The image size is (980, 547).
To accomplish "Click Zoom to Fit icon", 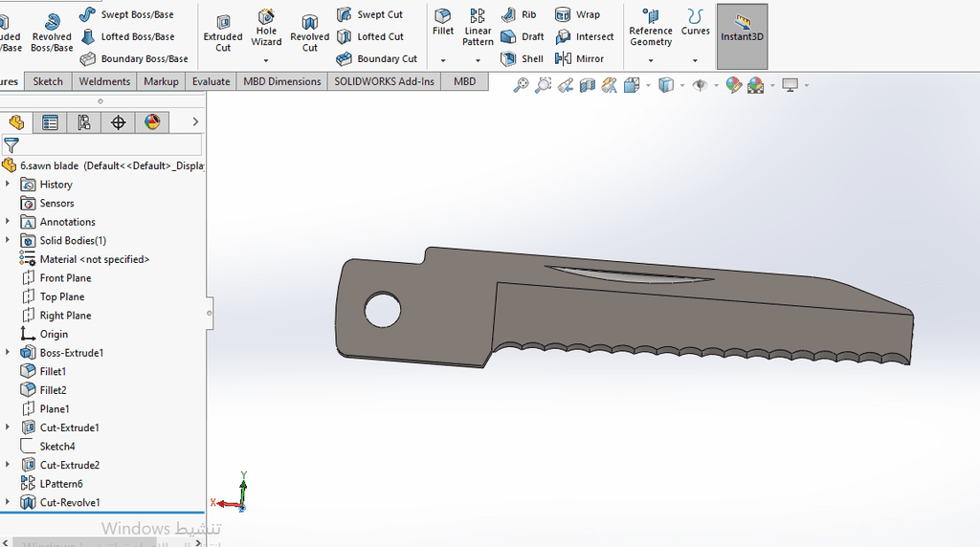I will coord(521,85).
